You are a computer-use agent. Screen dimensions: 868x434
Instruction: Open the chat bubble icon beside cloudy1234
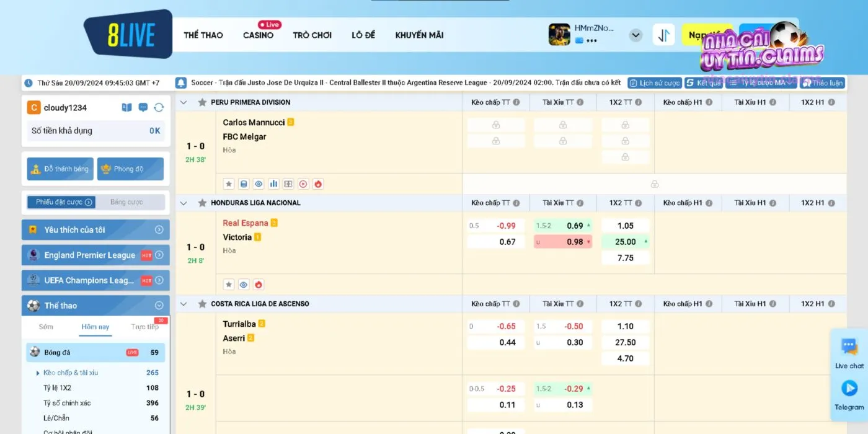pyautogui.click(x=143, y=107)
